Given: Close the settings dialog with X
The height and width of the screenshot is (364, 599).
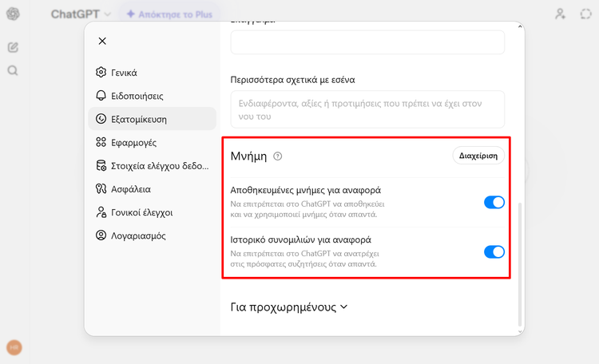Looking at the screenshot, I should [102, 41].
